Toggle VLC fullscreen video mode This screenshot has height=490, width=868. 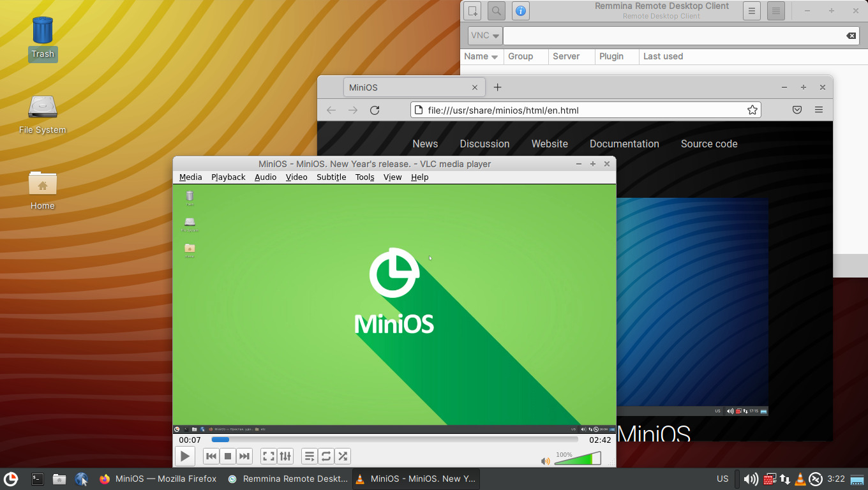tap(269, 456)
